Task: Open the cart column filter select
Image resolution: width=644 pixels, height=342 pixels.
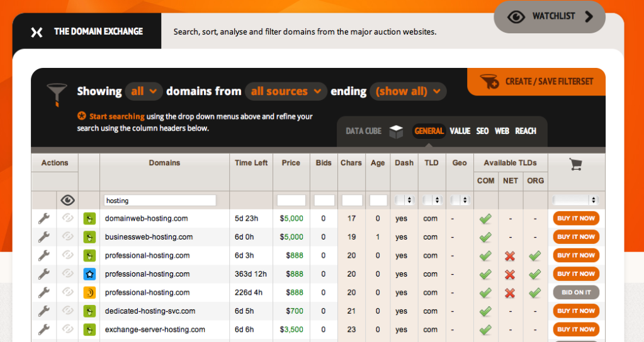Action: coord(575,200)
